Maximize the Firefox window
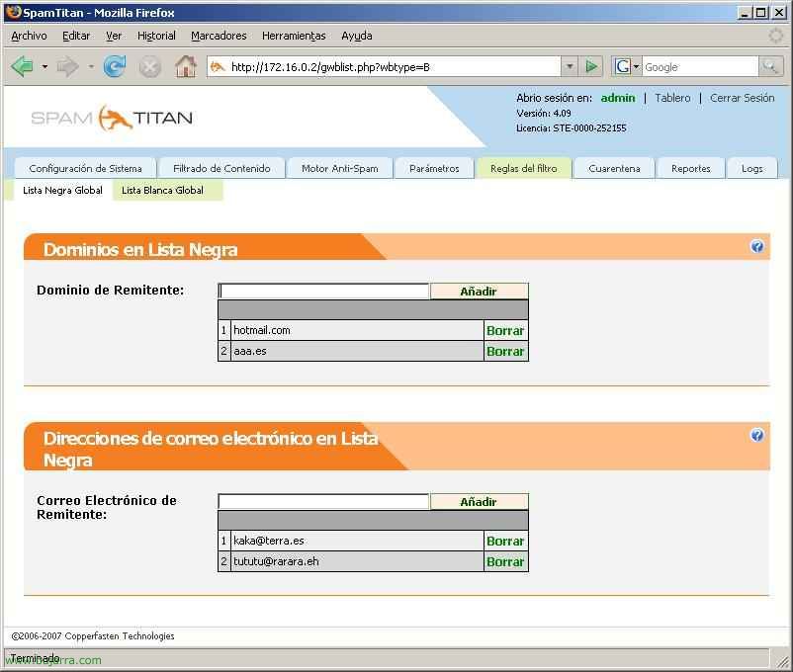The width and height of the screenshot is (793, 672). (x=761, y=13)
